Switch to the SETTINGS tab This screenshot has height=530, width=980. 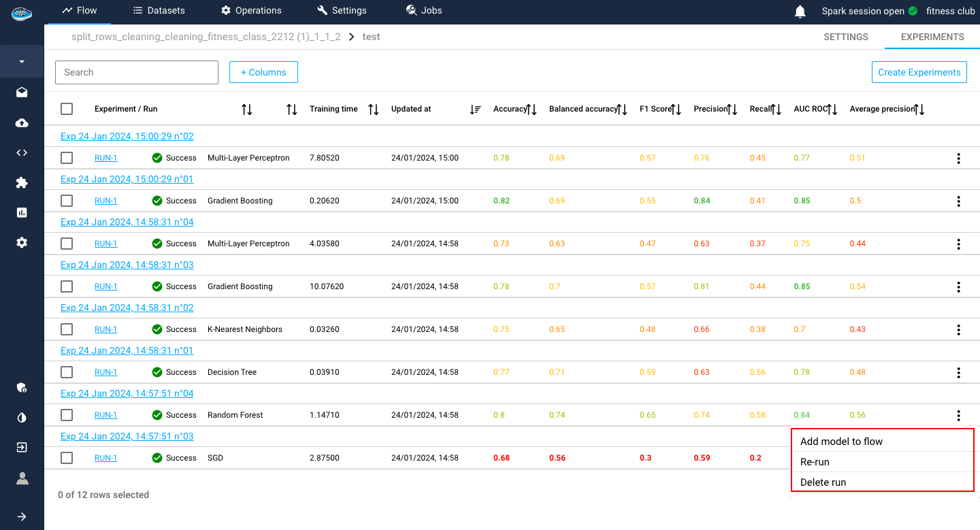pyautogui.click(x=845, y=37)
